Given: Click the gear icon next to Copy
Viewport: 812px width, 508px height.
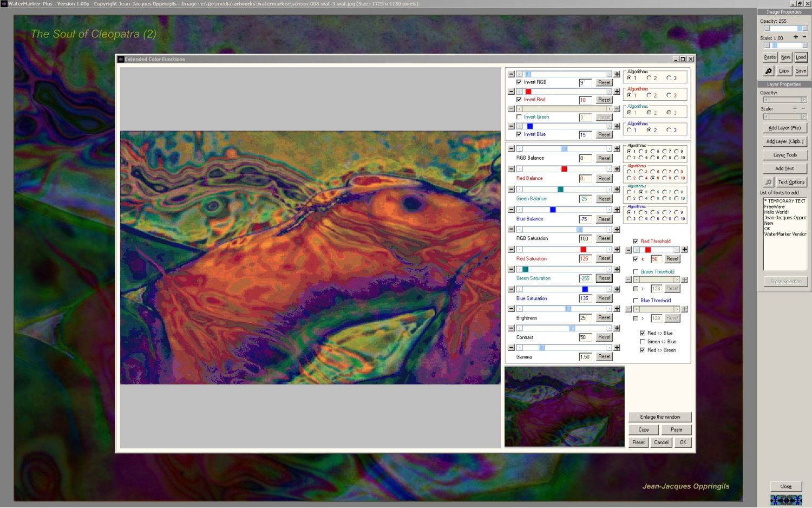Looking at the screenshot, I should (769, 71).
